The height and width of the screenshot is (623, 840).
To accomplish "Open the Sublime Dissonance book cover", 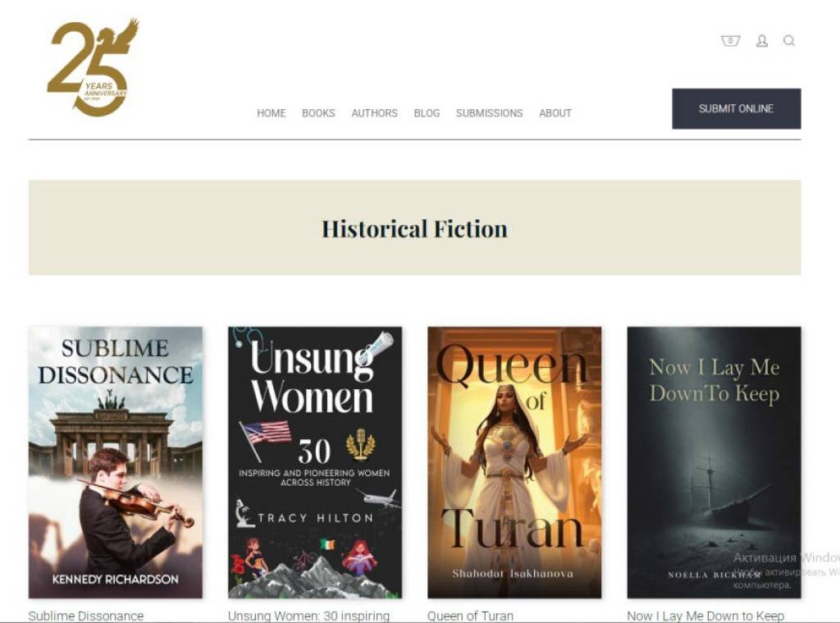I will pyautogui.click(x=116, y=462).
